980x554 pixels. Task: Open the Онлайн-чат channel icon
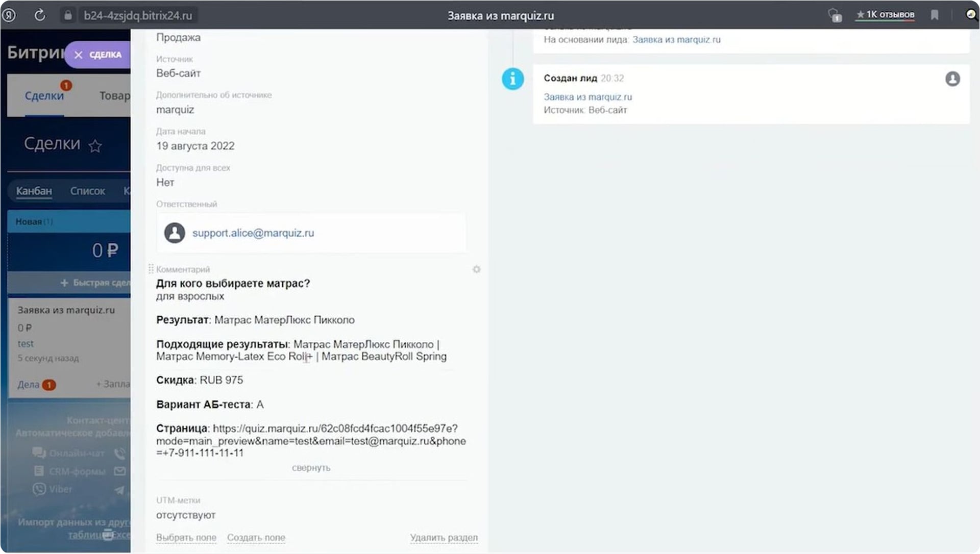click(x=38, y=452)
